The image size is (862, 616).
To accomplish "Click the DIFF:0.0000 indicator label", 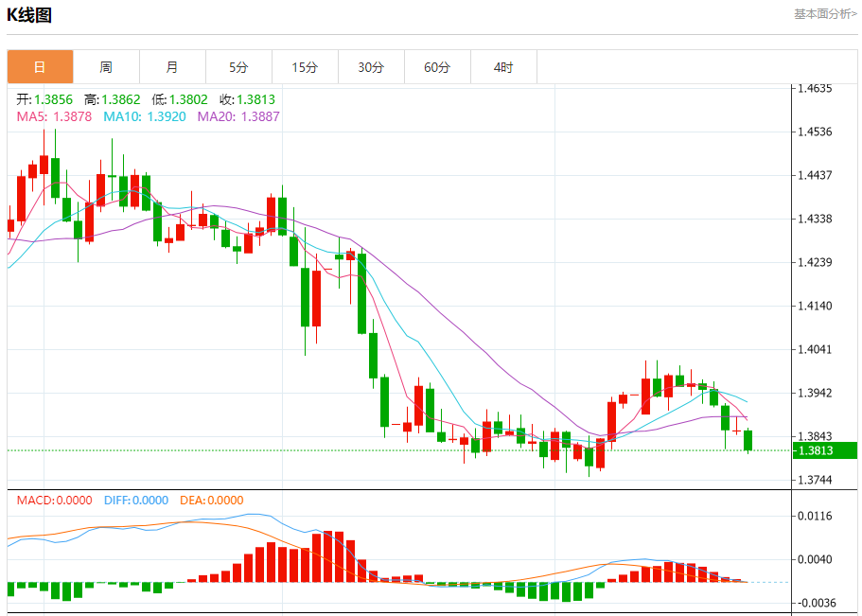I will 136,500.
